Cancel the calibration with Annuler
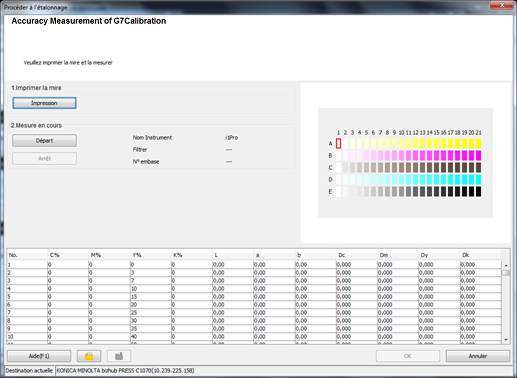The width and height of the screenshot is (517, 378). [x=478, y=356]
